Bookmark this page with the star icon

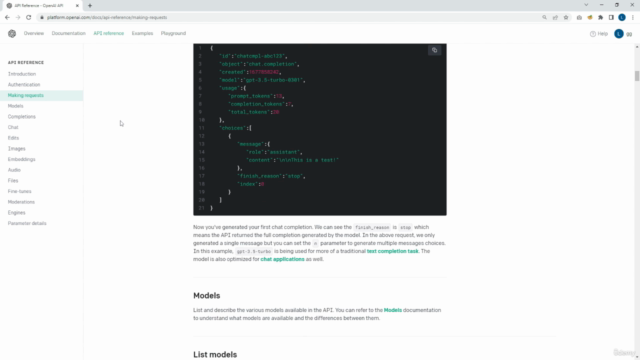point(566,18)
